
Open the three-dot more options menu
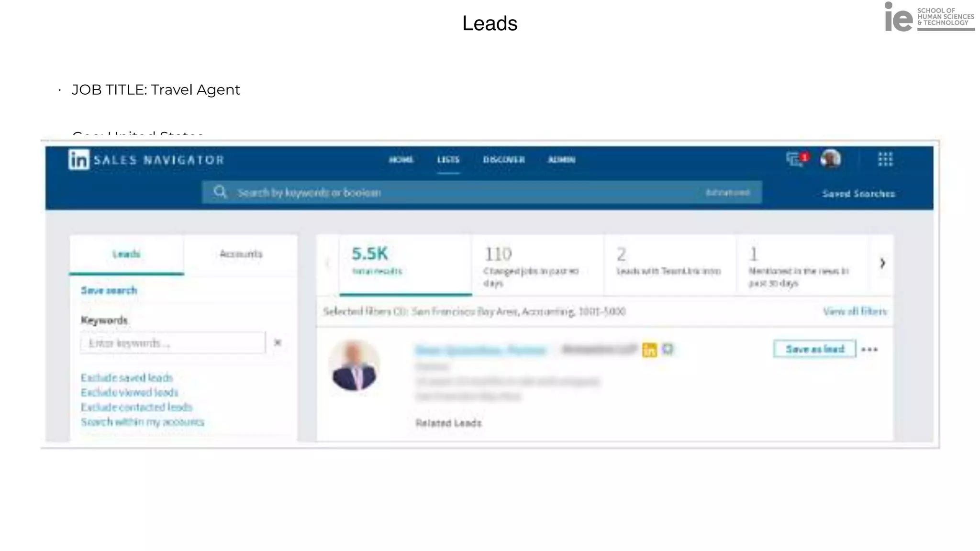click(x=869, y=350)
